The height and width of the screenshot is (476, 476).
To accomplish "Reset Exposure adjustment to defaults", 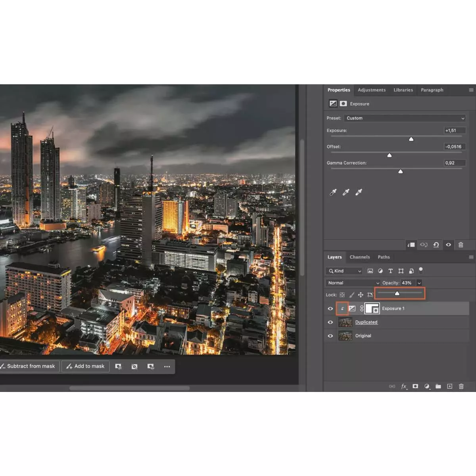I will coord(436,245).
